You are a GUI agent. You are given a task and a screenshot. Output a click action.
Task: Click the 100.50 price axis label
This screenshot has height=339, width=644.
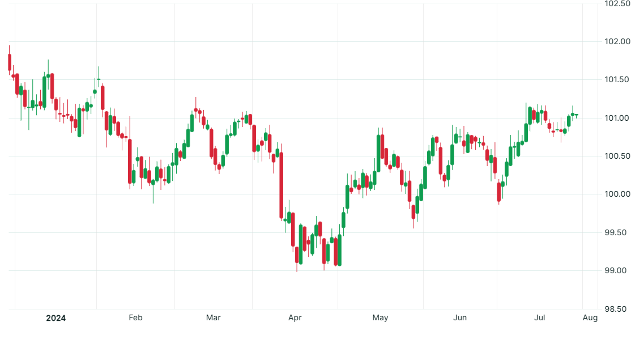coord(617,156)
